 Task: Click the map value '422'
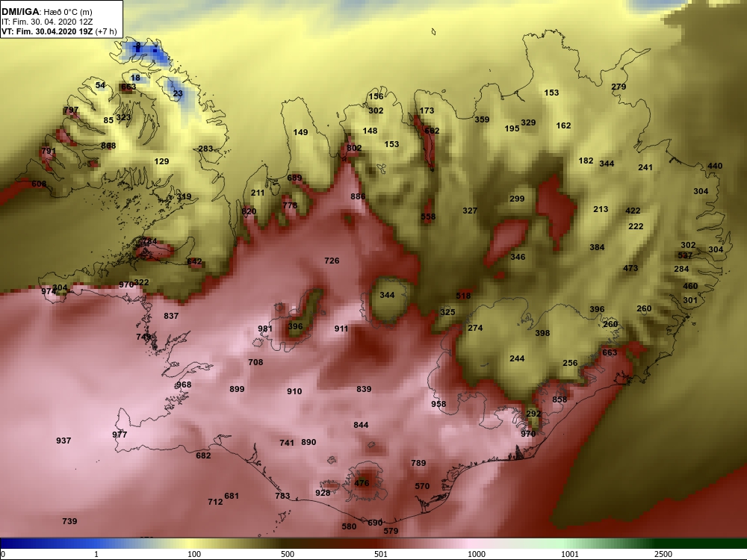633,211
